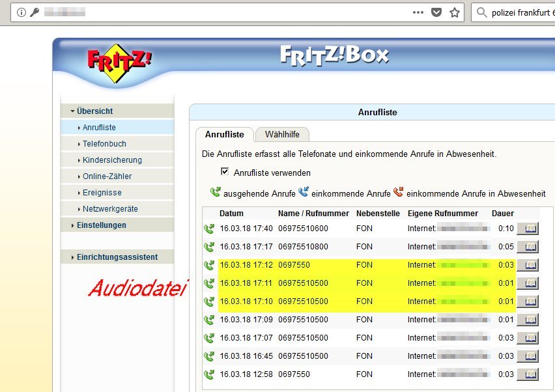Click the Pocket save icon

(436, 12)
